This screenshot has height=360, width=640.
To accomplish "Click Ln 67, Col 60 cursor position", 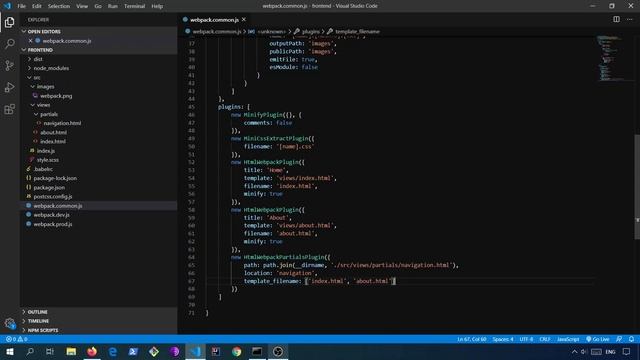I will click(x=471, y=339).
